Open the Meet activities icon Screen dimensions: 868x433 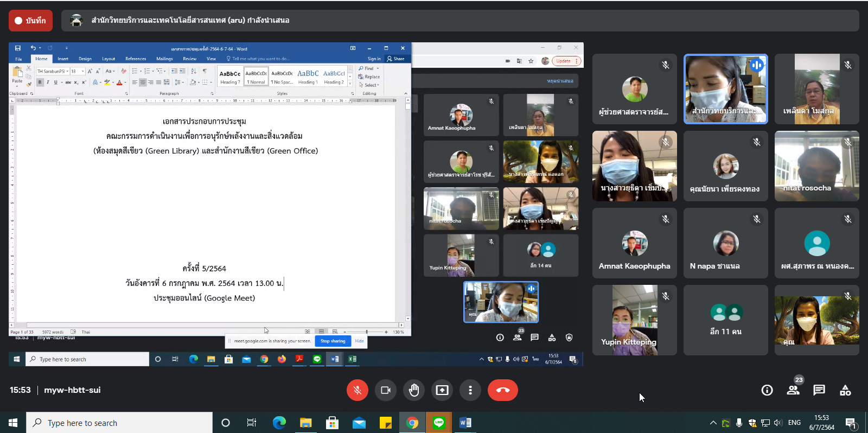pyautogui.click(x=845, y=390)
